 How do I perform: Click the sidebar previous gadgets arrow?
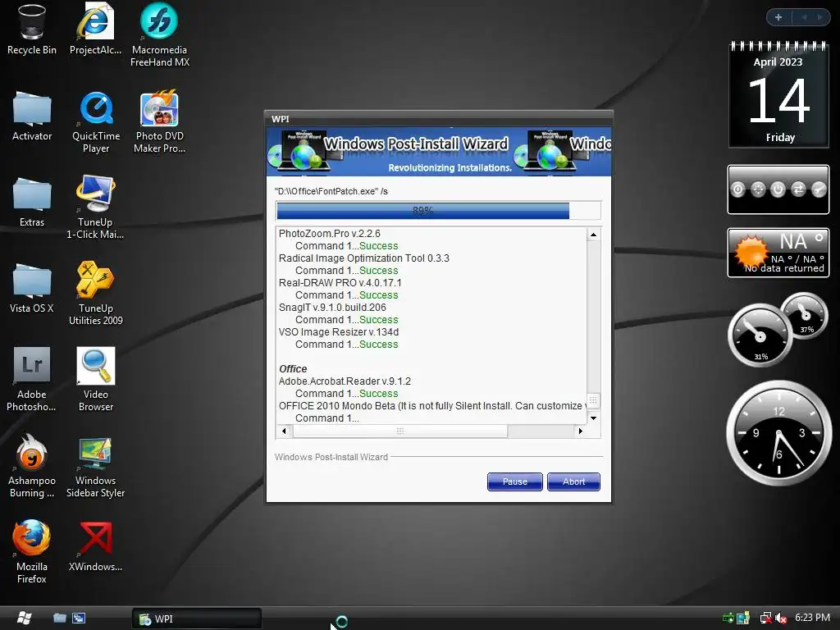(804, 17)
